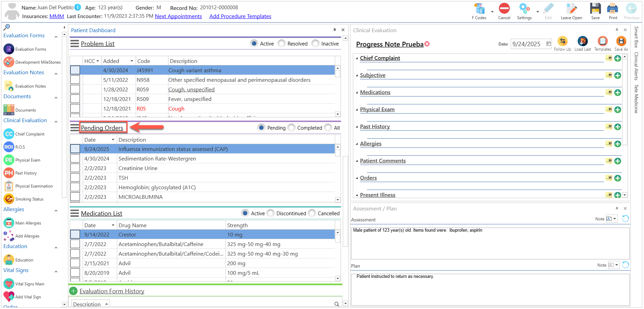Image resolution: width=644 pixels, height=309 pixels.
Task: Open the Documents binders icon
Action: (x=9, y=110)
